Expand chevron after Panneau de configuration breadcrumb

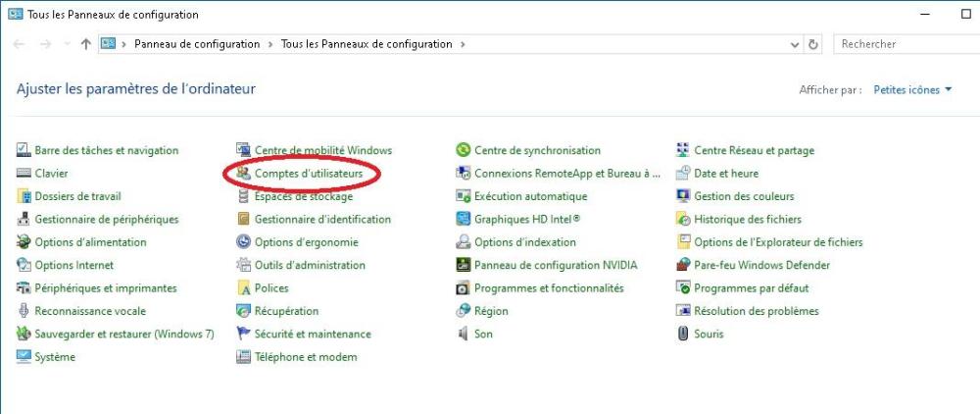(x=270, y=44)
